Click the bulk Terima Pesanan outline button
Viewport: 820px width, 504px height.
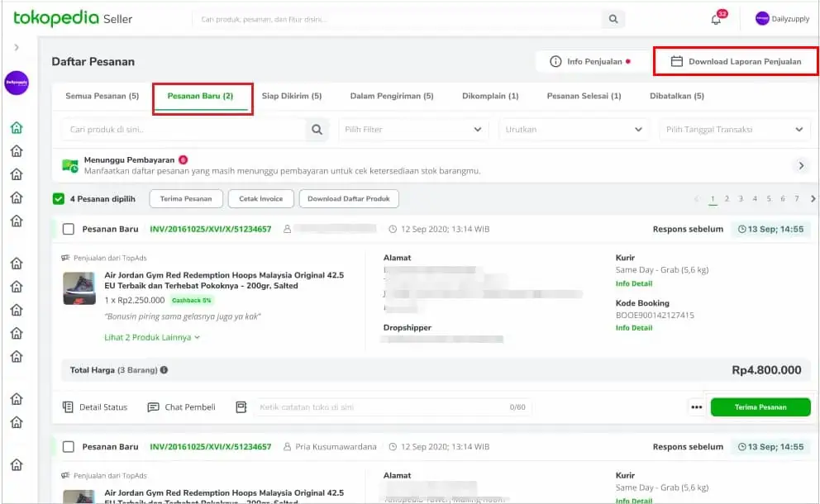tap(186, 198)
